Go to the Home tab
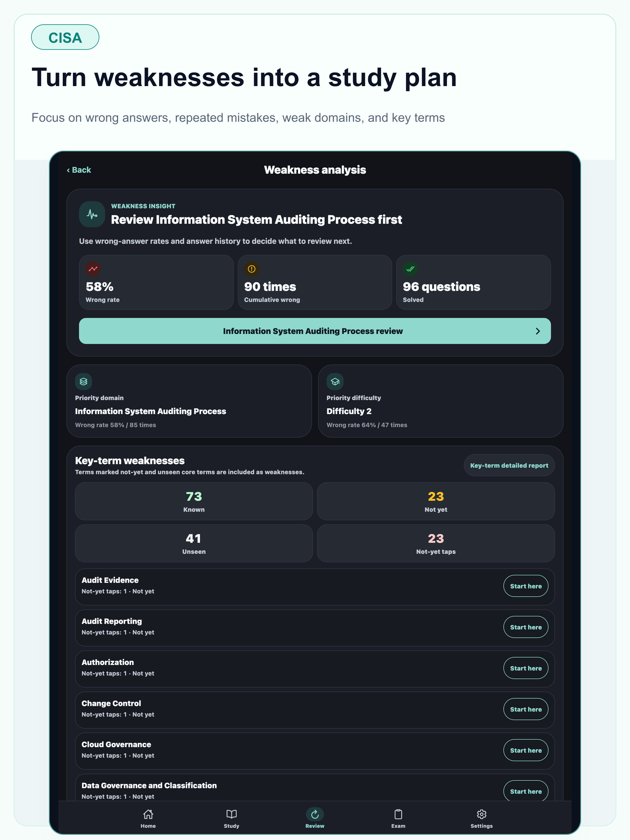The width and height of the screenshot is (630, 840). point(148,818)
